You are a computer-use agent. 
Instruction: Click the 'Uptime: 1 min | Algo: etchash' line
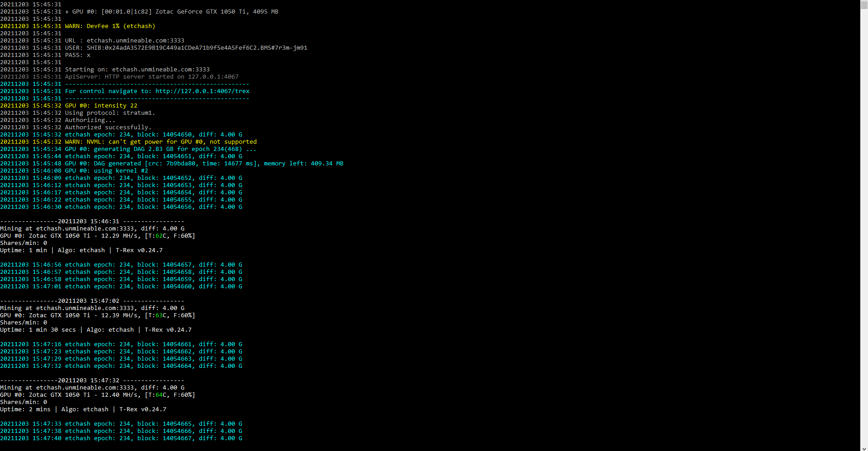(x=81, y=250)
